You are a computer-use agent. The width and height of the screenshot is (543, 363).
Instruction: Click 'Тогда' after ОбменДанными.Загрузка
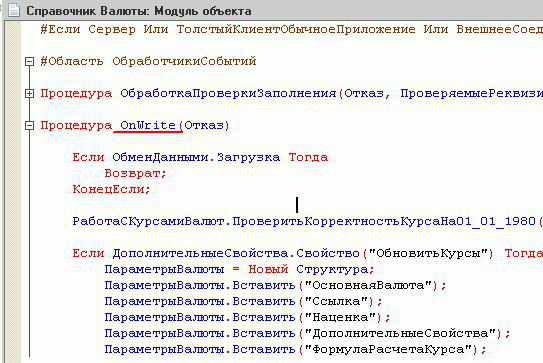coord(308,157)
